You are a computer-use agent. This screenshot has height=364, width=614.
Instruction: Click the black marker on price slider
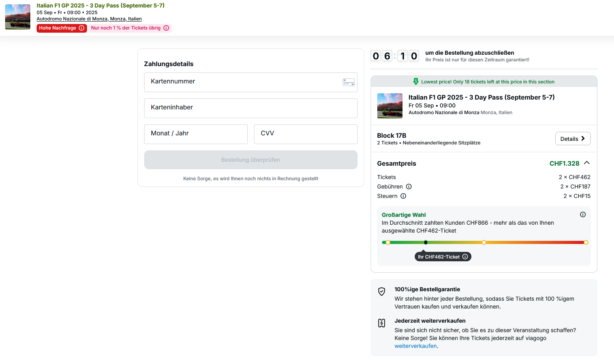point(426,242)
